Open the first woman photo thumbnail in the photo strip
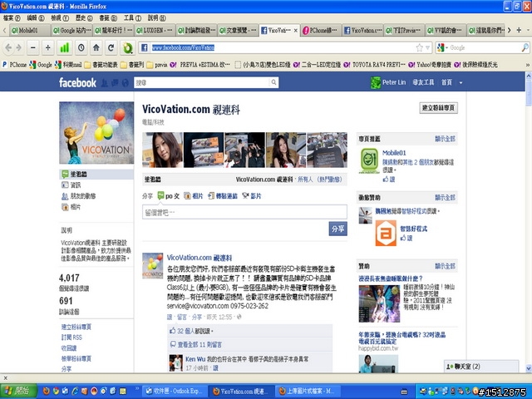The height and width of the screenshot is (399, 532). coord(163,150)
